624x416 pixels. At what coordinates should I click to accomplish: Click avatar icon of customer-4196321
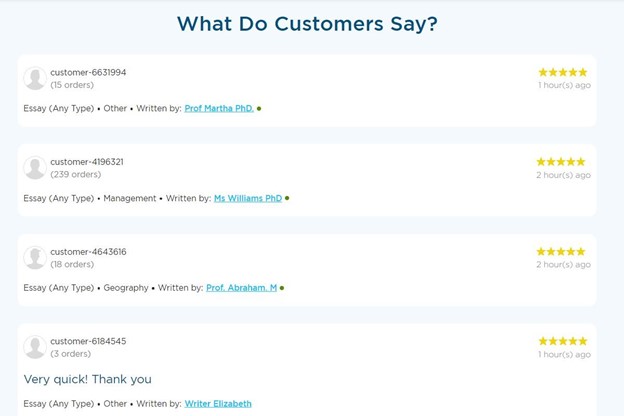35,168
